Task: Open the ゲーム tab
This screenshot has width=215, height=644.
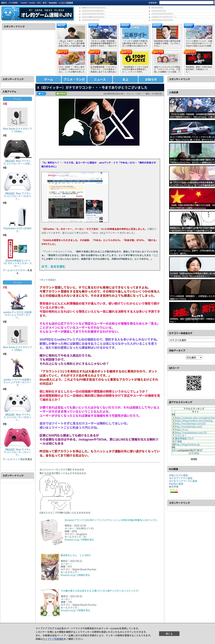Action: [x=48, y=79]
